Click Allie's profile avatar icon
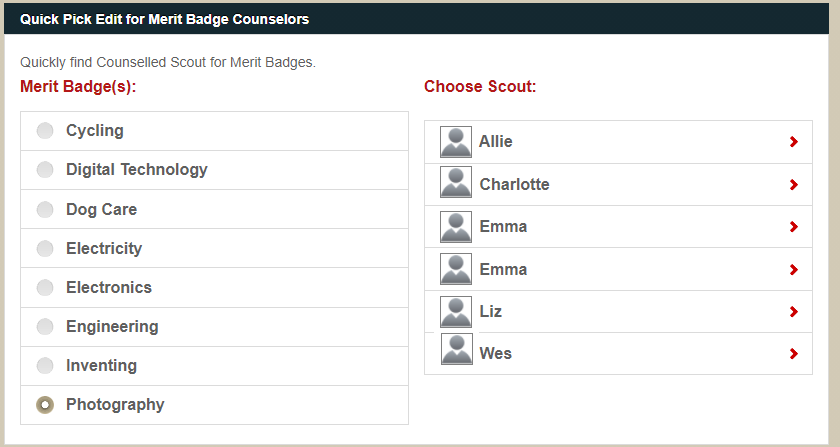The image size is (840, 447). (x=456, y=142)
